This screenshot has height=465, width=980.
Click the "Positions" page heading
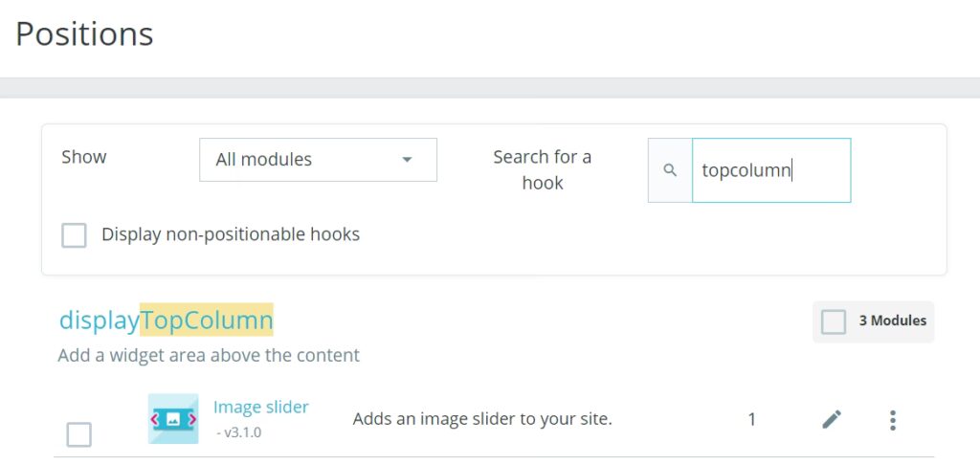coord(84,34)
